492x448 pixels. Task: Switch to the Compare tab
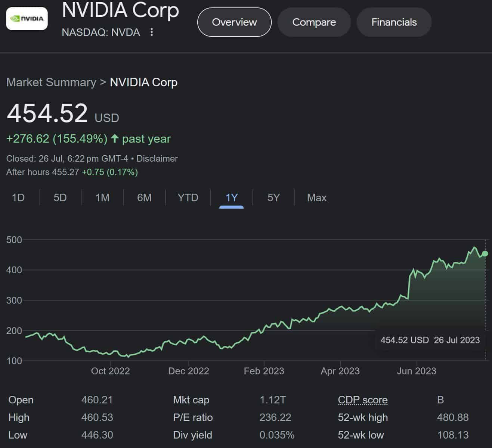[x=314, y=22]
